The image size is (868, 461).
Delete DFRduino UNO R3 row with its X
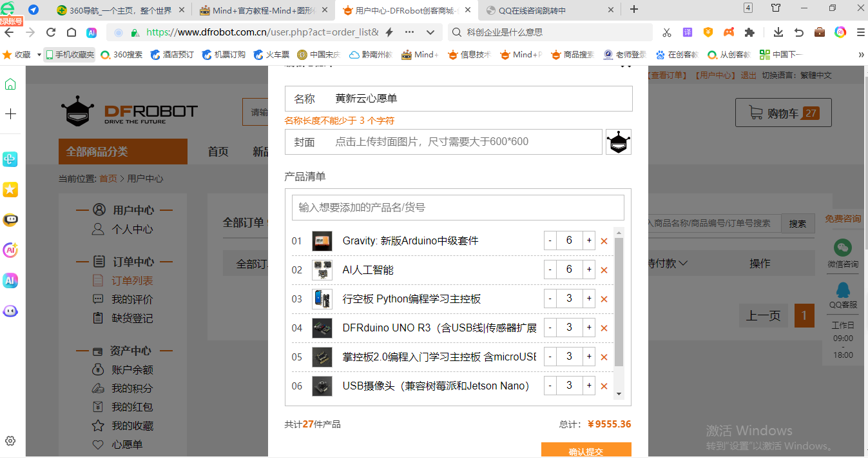604,328
